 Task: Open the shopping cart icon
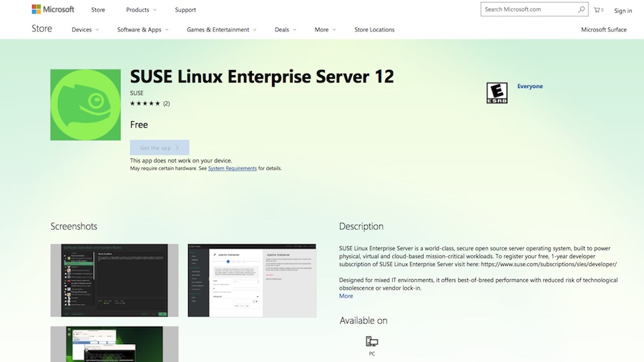pos(598,10)
